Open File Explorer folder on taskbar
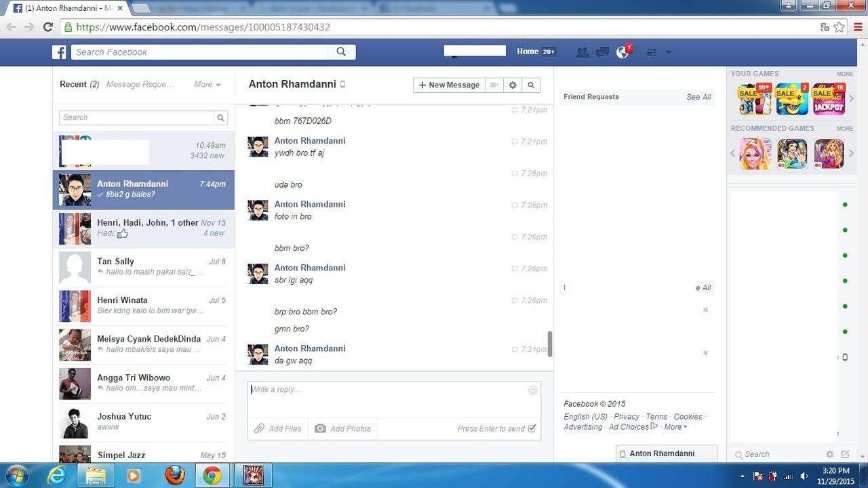 96,476
